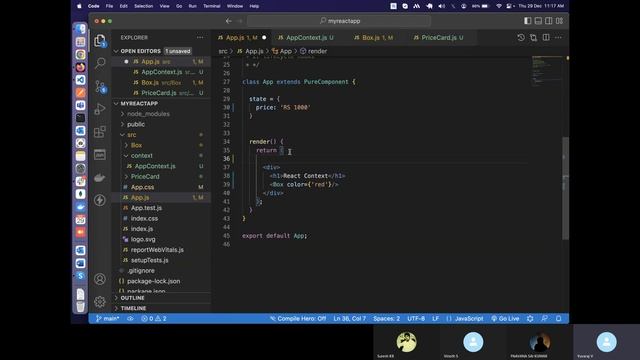Switch to the AppContext.js tab

(x=306, y=38)
